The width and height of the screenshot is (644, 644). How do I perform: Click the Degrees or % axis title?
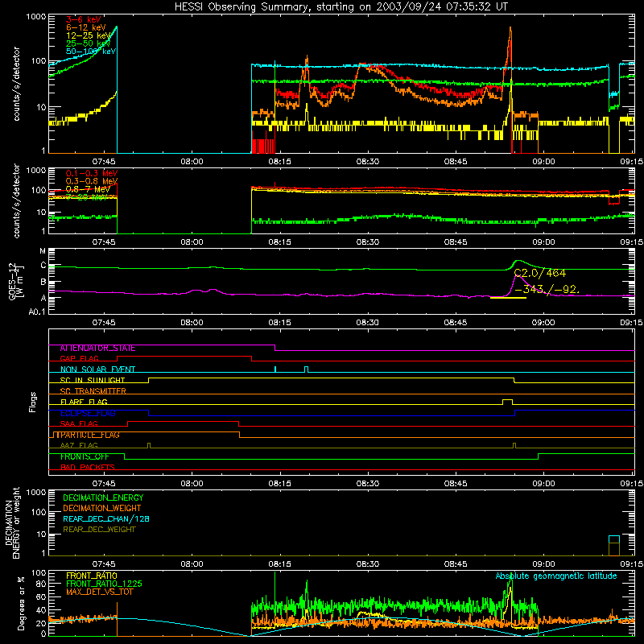(x=21, y=603)
